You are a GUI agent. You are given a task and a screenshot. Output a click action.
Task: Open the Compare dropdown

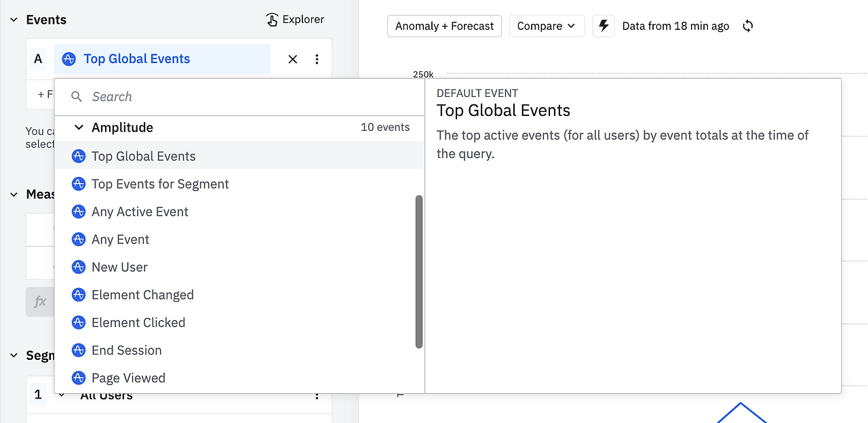547,26
